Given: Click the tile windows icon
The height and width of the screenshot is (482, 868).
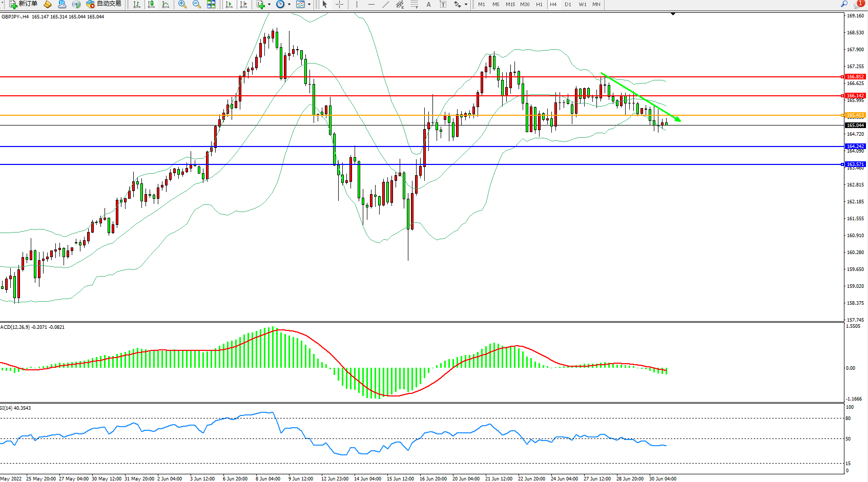Looking at the screenshot, I should point(211,5).
